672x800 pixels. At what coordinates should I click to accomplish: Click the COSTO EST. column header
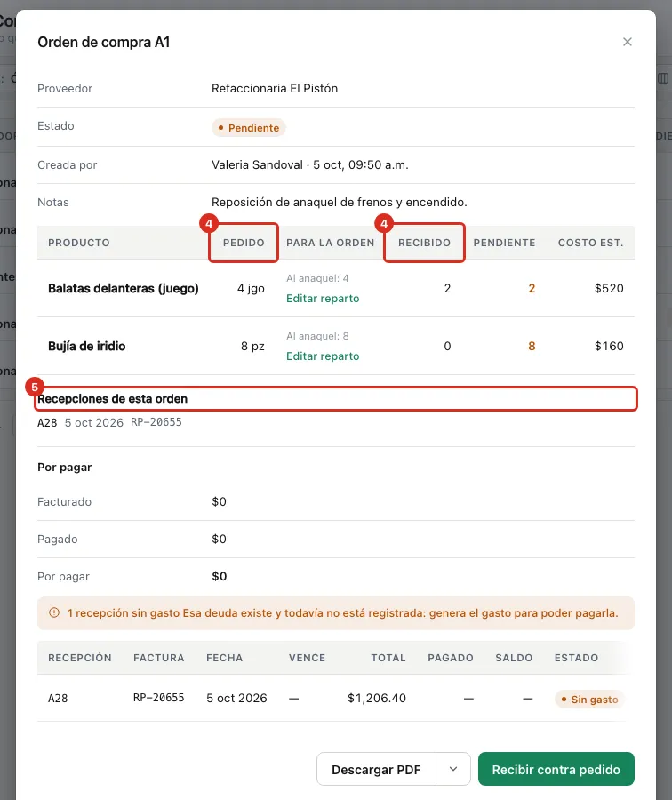[590, 243]
